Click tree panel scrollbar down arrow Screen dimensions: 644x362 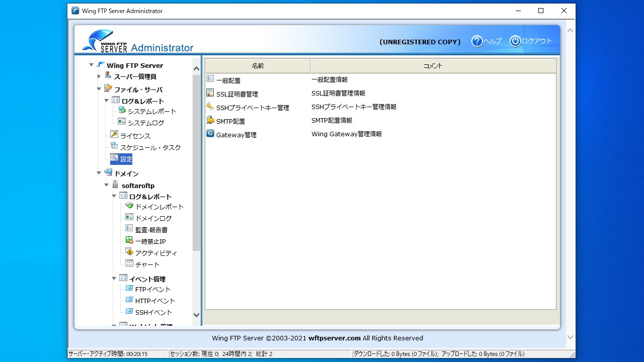click(x=196, y=315)
